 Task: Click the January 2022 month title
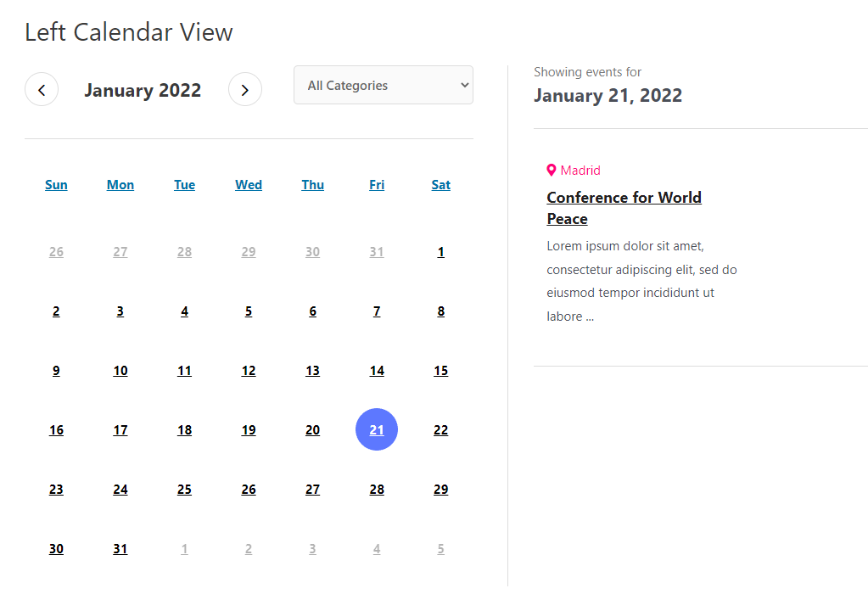[x=143, y=90]
